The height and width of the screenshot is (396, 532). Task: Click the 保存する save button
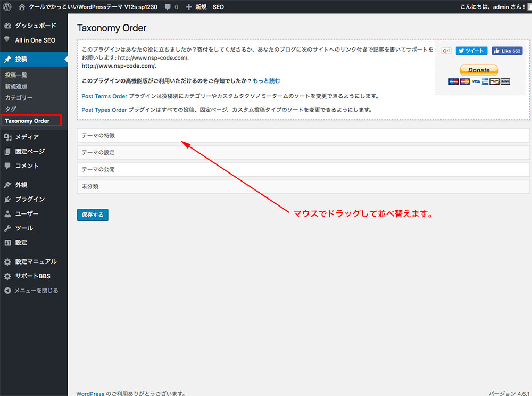[x=93, y=215]
